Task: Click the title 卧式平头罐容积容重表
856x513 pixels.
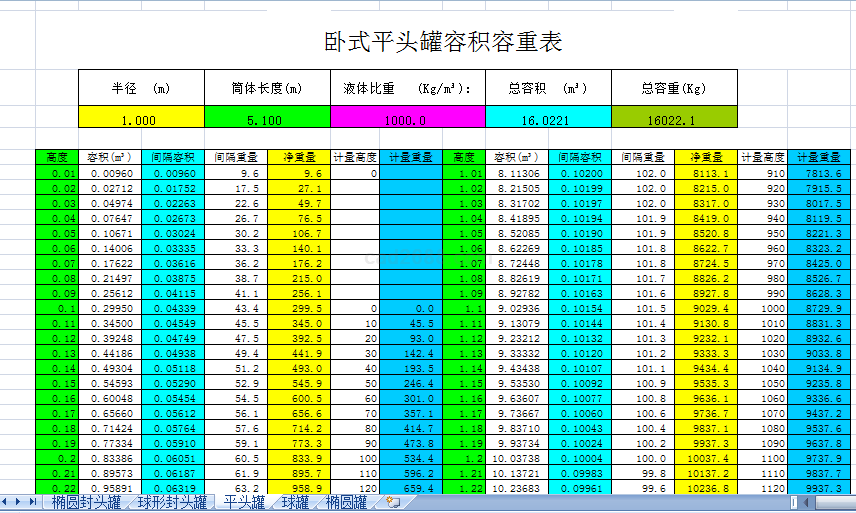Action: pyautogui.click(x=444, y=42)
